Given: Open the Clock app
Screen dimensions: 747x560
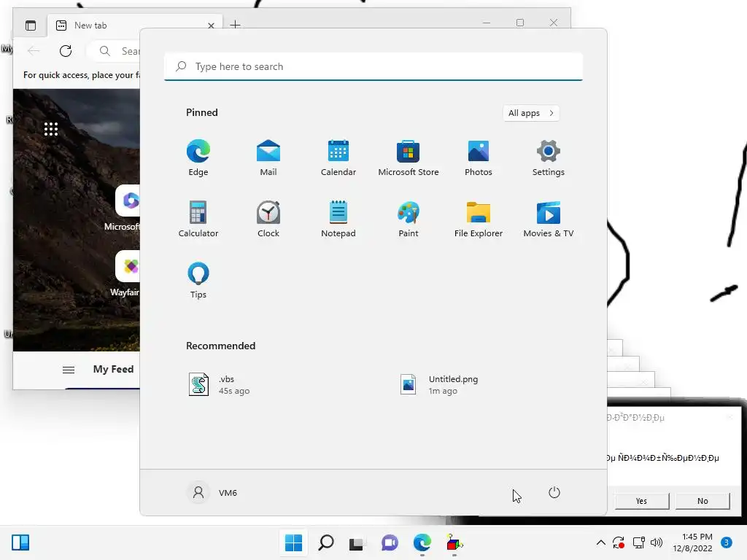Looking at the screenshot, I should (x=268, y=219).
